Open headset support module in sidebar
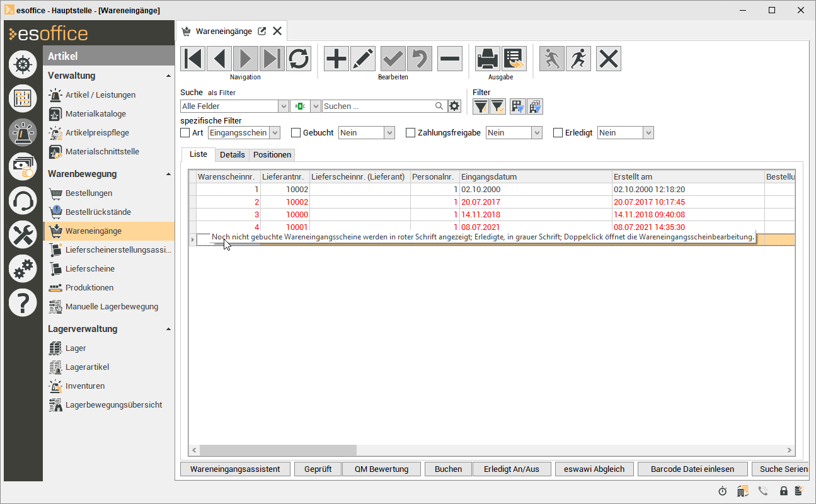 [x=23, y=201]
